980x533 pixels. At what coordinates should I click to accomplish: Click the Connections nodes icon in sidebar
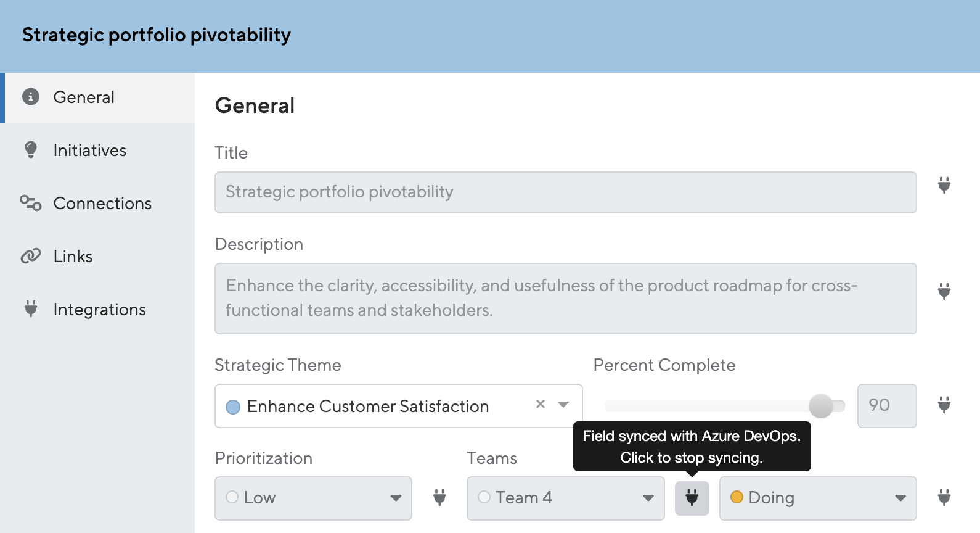31,203
